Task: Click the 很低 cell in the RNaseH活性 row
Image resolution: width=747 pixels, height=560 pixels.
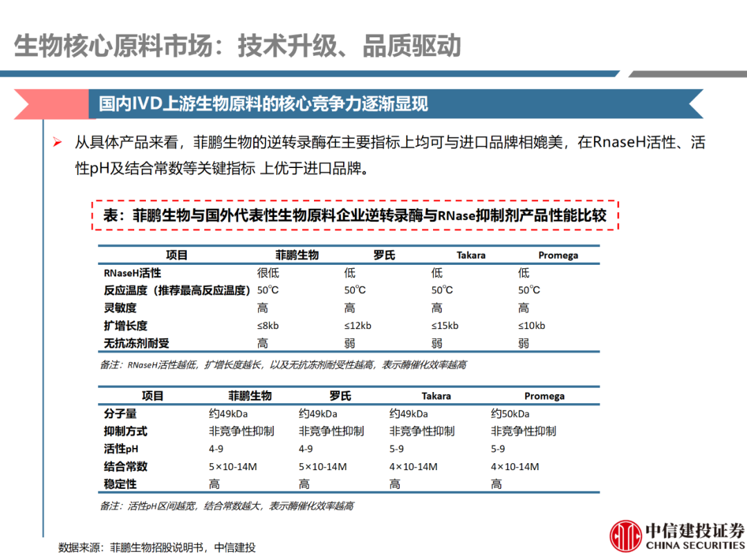Action: [268, 273]
